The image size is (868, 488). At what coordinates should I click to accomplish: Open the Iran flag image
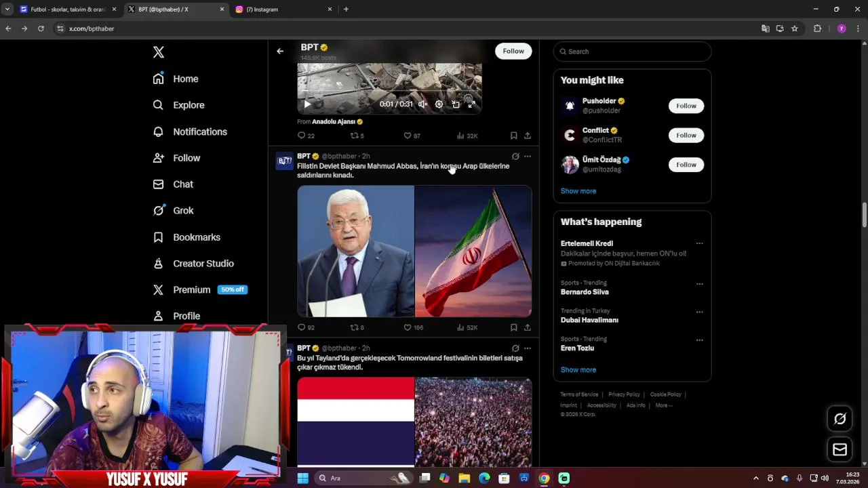coord(473,251)
